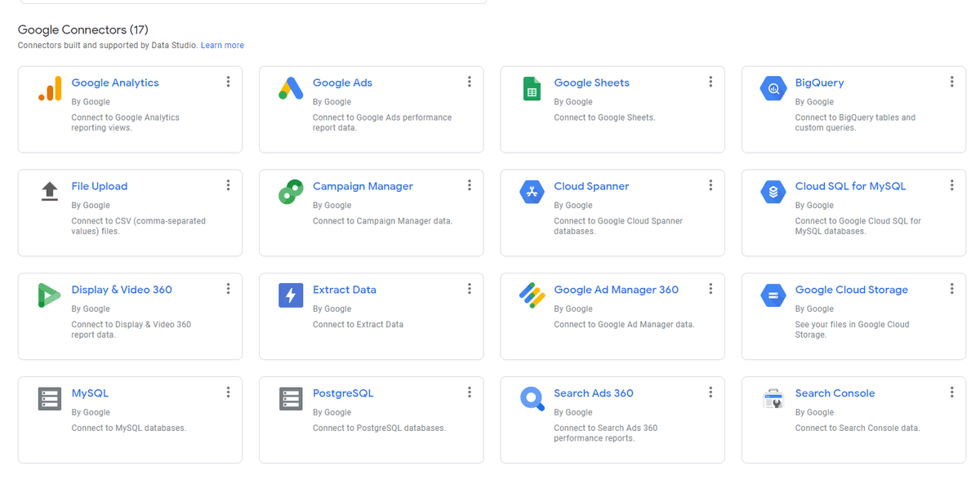Click the Display & Video 360 icon
Screen dimensions: 980x479
pos(49,295)
